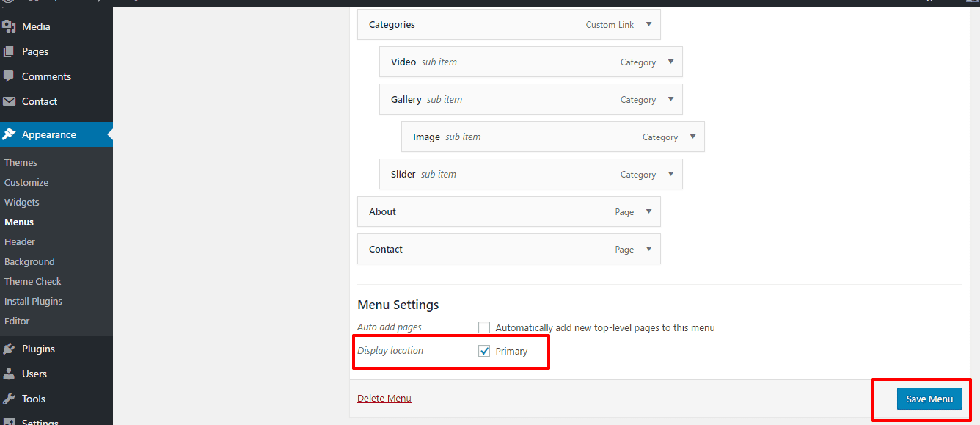Enable automatically add new top-level pages

484,327
